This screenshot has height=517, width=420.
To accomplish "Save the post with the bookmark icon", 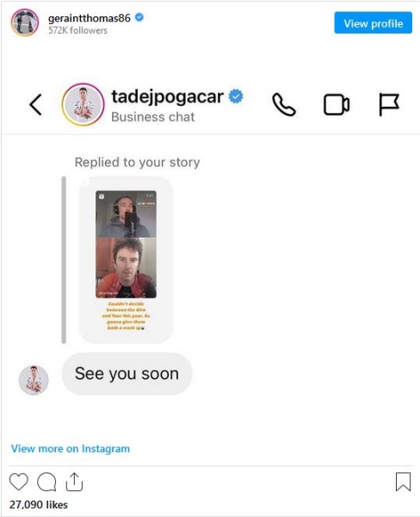I will (x=403, y=482).
